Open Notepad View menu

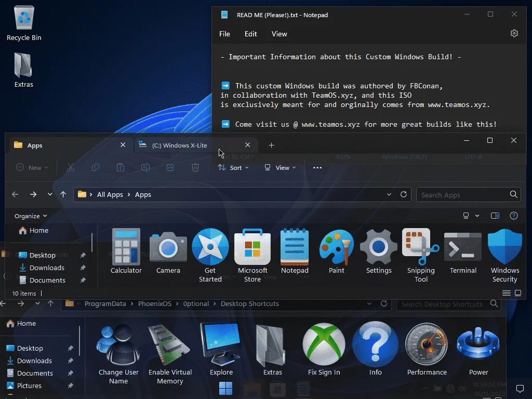tap(279, 34)
